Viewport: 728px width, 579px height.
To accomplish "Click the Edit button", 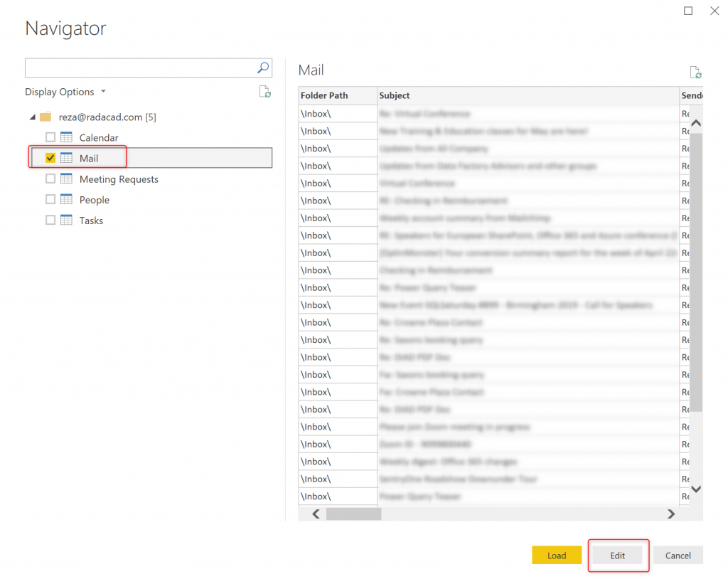I will tap(618, 556).
